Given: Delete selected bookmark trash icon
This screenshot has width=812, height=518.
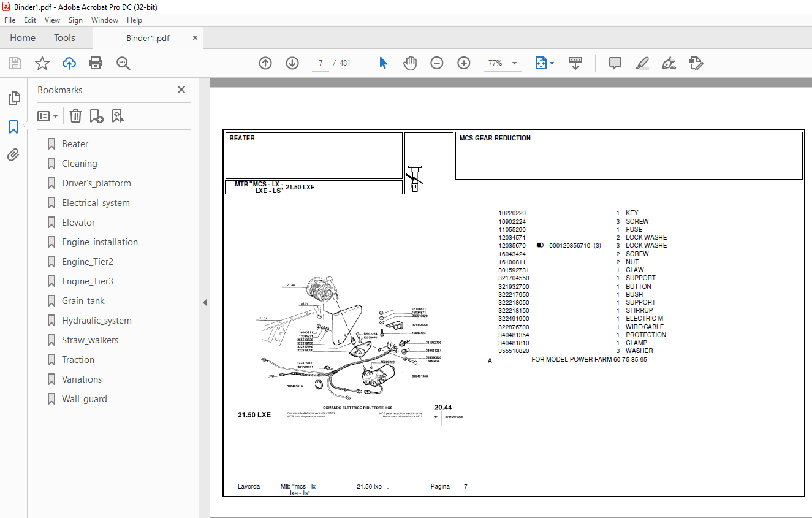Looking at the screenshot, I should pyautogui.click(x=75, y=116).
